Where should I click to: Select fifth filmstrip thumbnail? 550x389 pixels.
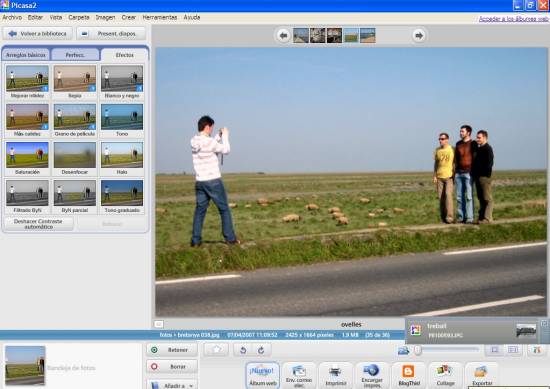click(x=368, y=35)
